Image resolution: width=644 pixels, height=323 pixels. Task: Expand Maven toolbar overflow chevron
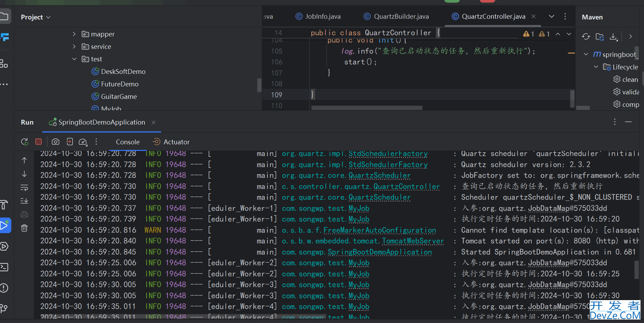631,36
